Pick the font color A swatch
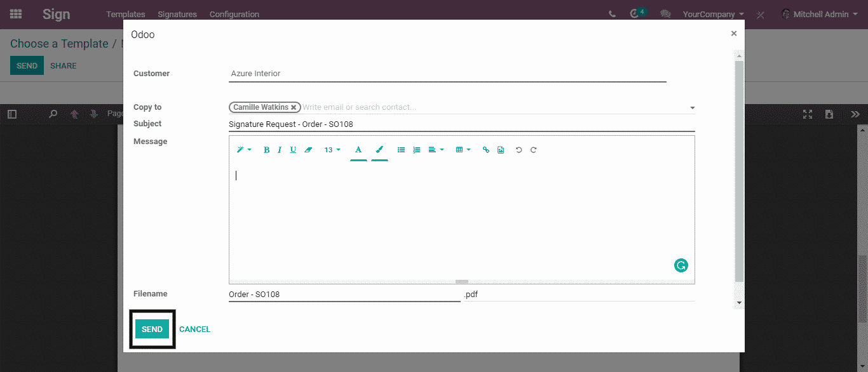Screen dimensions: 868x372 358,150
